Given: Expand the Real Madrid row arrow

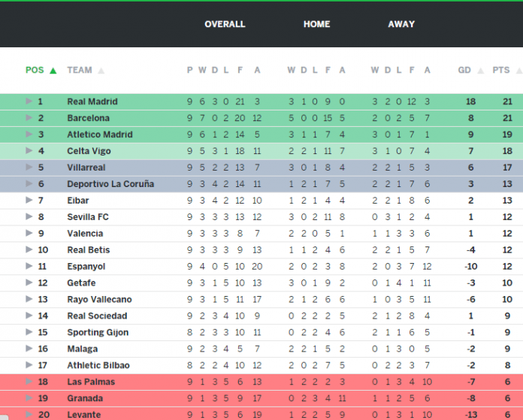Looking at the screenshot, I should coord(29,101).
